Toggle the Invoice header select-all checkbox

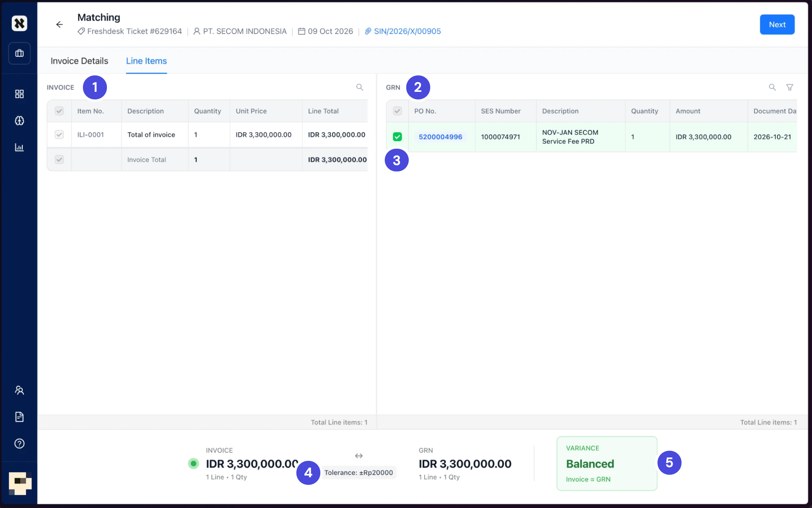click(59, 111)
